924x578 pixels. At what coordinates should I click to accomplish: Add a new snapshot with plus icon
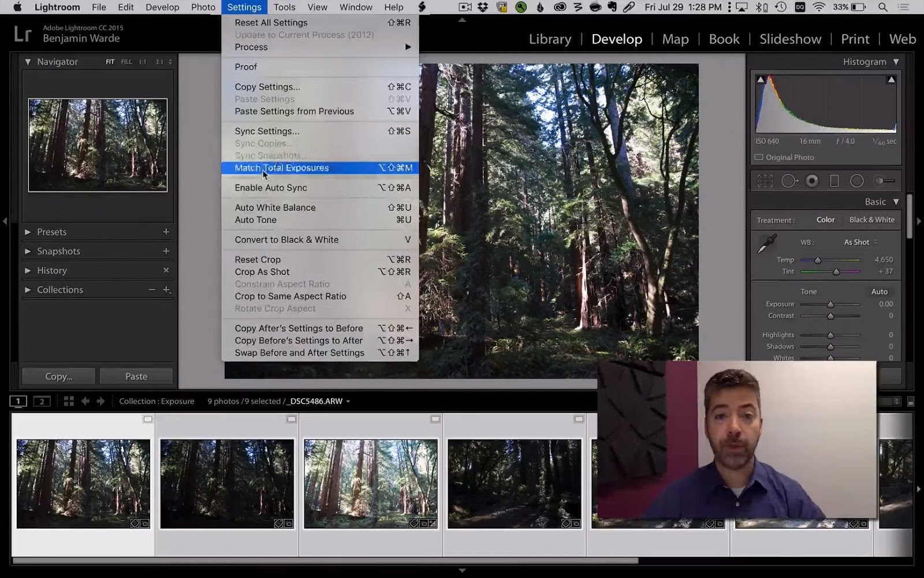(x=166, y=251)
